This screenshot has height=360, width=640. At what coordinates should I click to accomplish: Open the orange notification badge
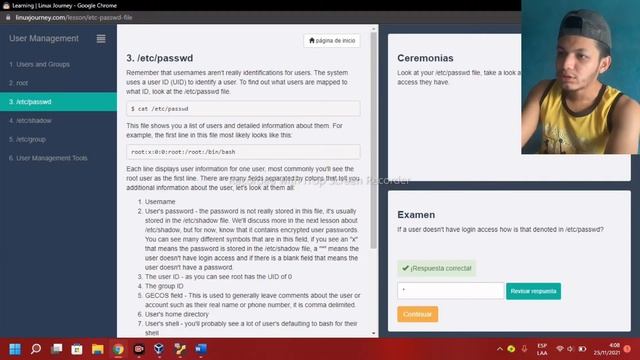point(627,349)
